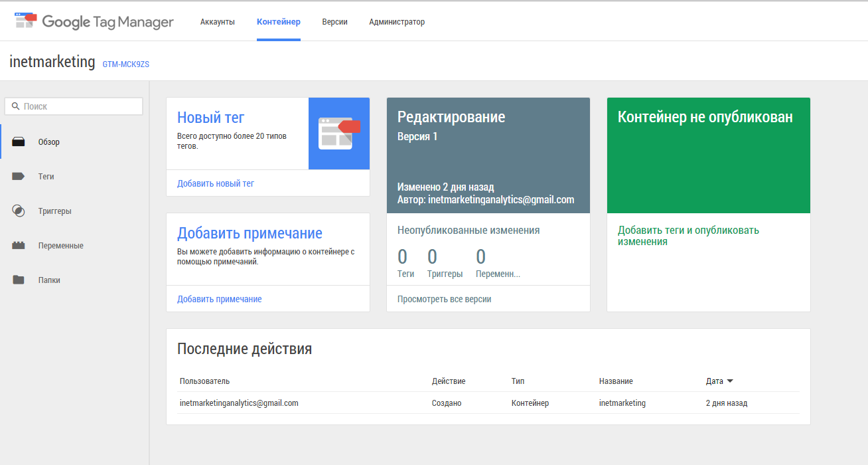Viewport: 868px width, 465px height.
Task: Click the Переменные brick icon in sidebar
Action: point(19,246)
